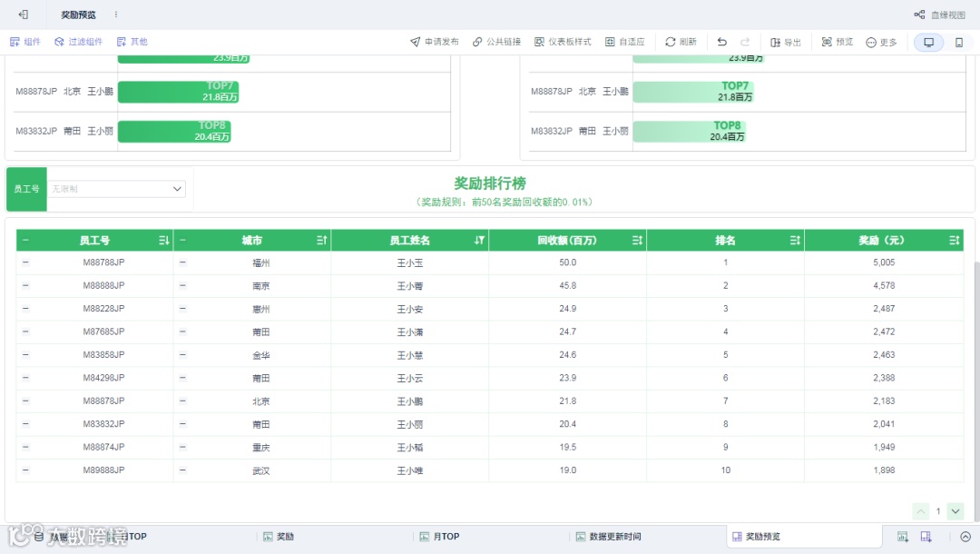Screen dimensions: 980x554
Task: Click the 员工号 green filter label
Action: [26, 189]
